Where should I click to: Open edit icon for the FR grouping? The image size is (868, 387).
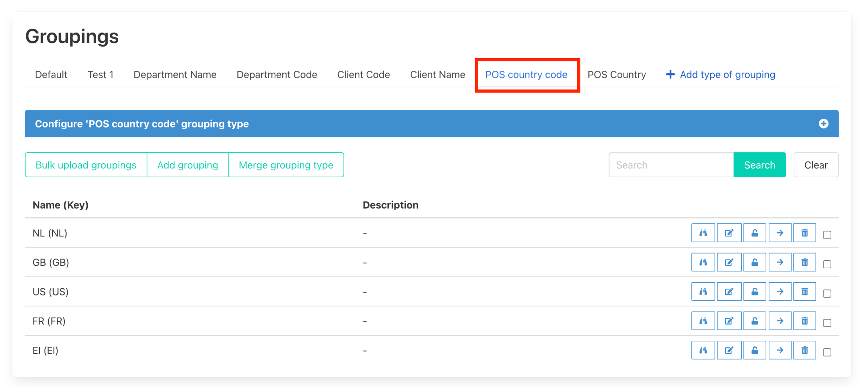(729, 321)
